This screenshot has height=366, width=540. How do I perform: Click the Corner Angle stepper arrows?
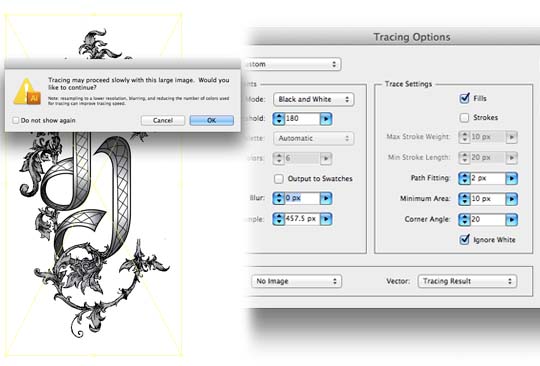pyautogui.click(x=464, y=220)
